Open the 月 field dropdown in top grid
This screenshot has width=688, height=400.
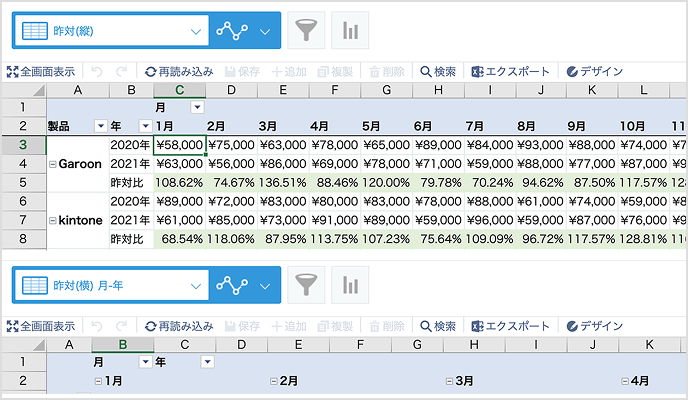(x=197, y=107)
